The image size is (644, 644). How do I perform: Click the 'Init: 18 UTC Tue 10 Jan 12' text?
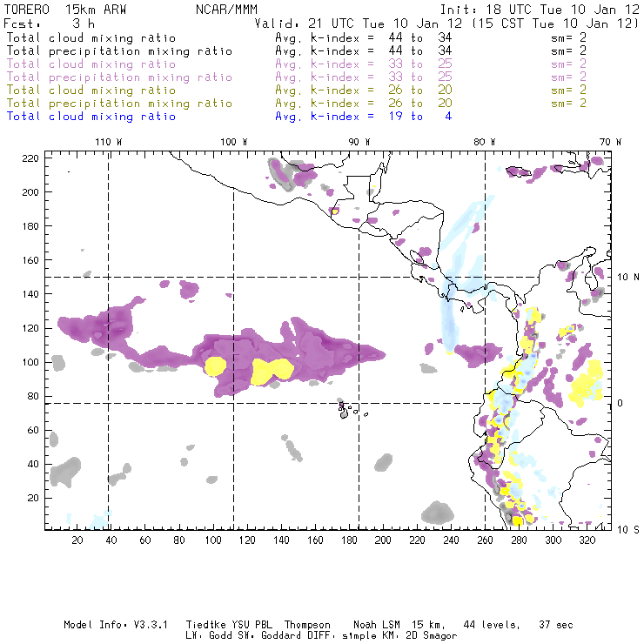click(x=540, y=10)
